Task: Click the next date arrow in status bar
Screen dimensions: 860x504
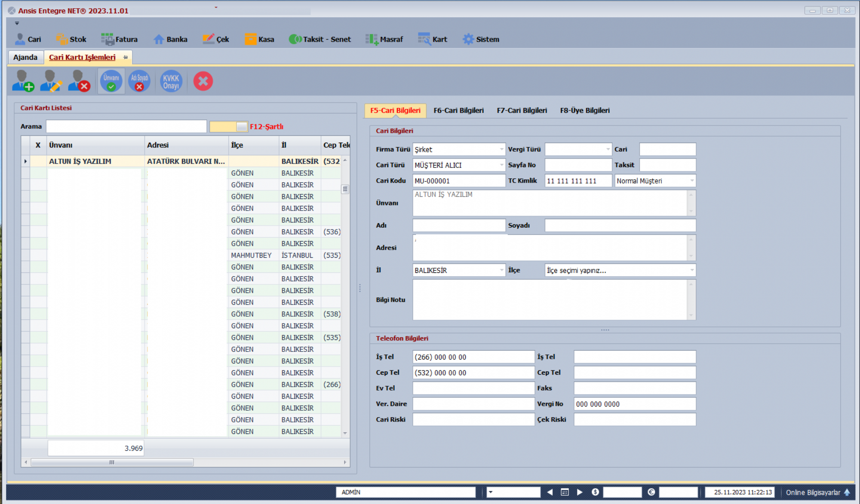Action: coord(580,492)
